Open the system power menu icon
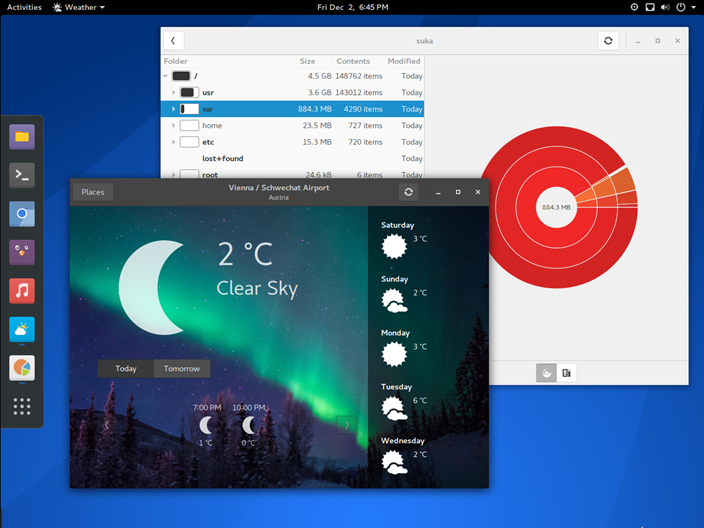 681,7
